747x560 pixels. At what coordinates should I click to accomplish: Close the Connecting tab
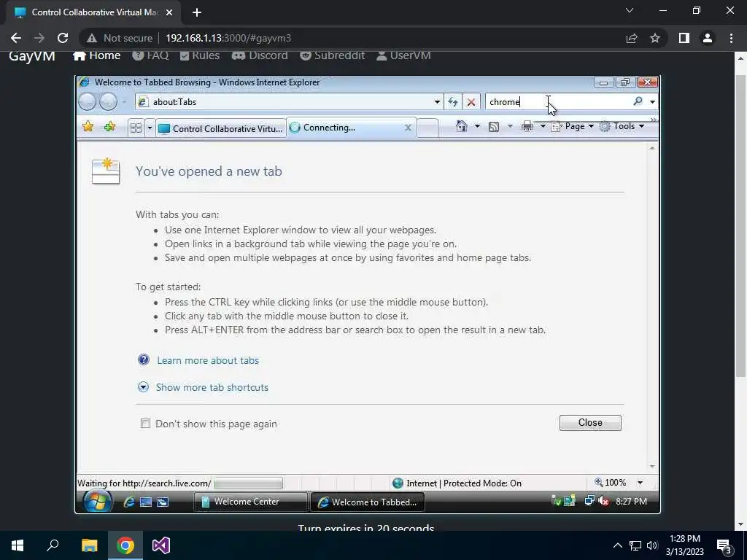(408, 128)
